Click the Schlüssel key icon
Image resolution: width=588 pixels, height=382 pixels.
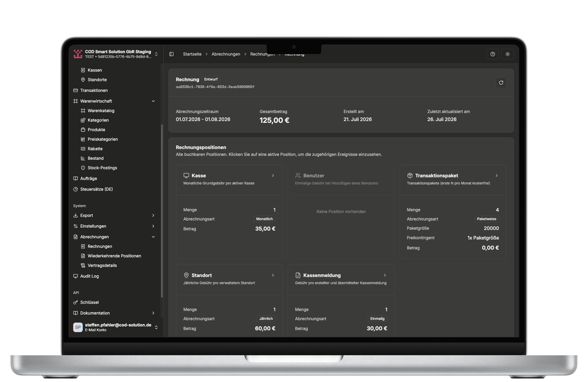pos(76,302)
